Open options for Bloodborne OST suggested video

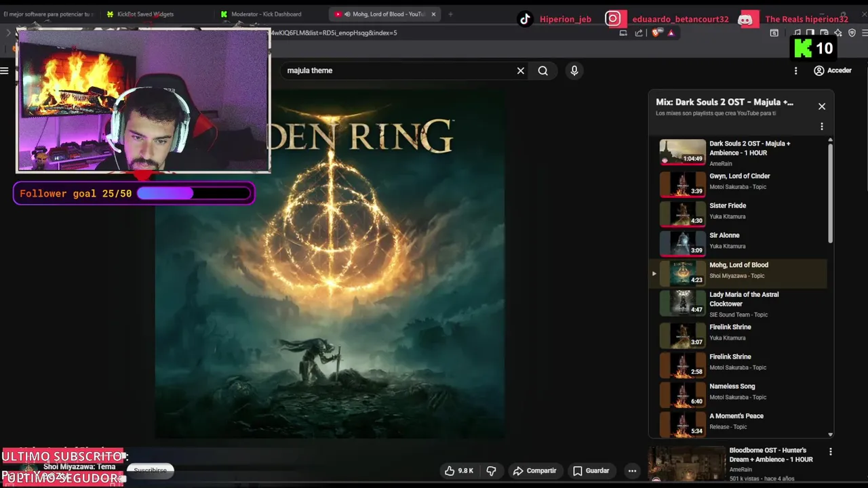pos(831,451)
